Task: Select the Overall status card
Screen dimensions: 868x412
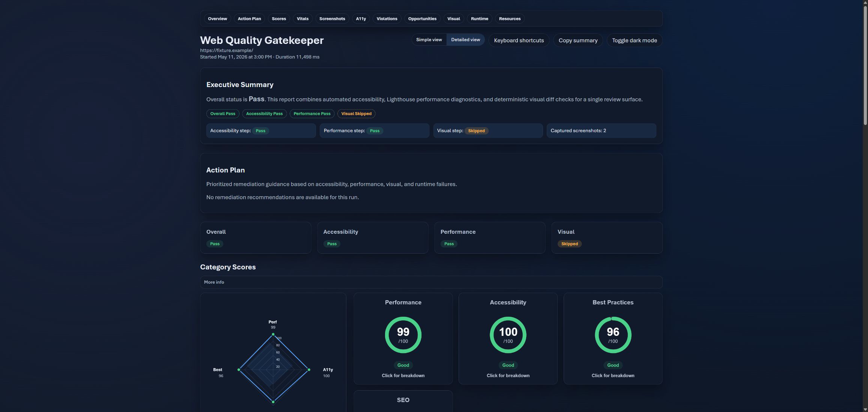Action: (x=256, y=238)
